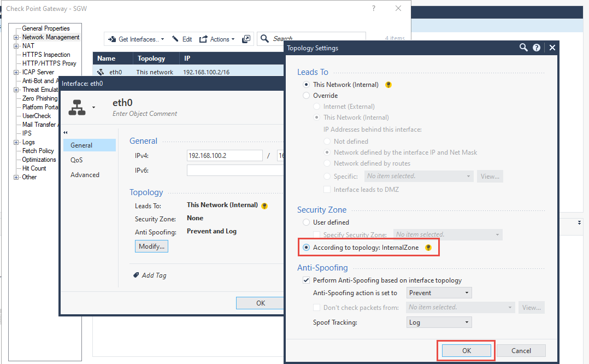
Task: Click the IPv6 address field
Action: point(235,170)
